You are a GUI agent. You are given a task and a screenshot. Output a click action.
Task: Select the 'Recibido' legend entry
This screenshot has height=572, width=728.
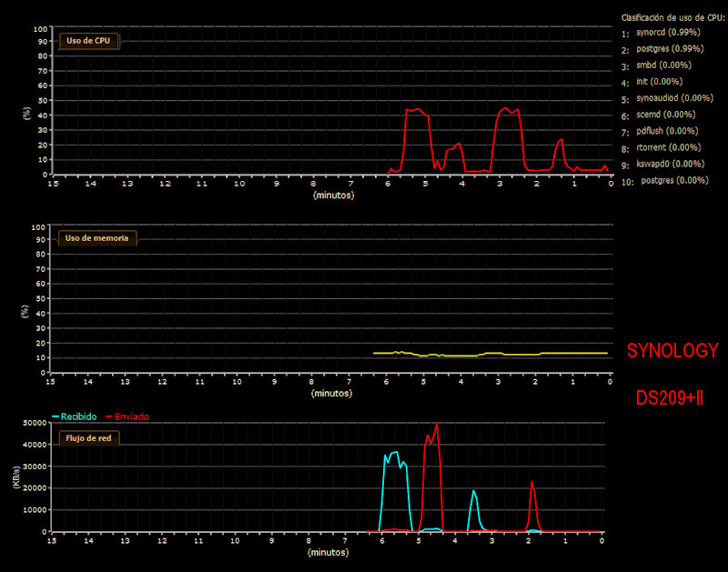click(x=75, y=416)
